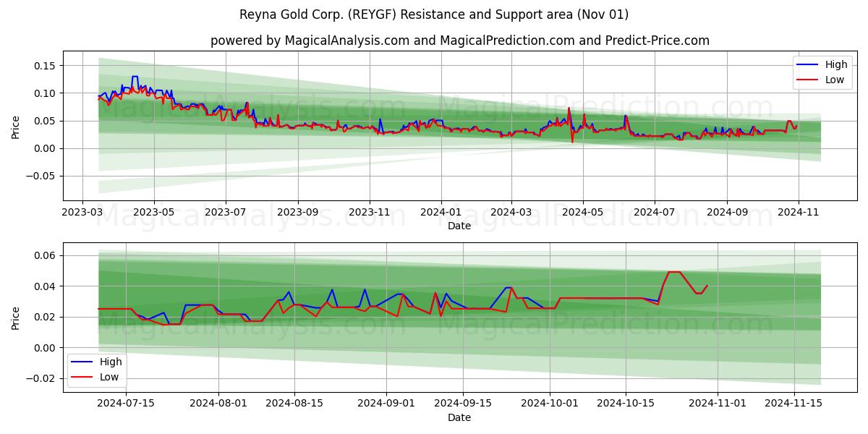
Task: Click the '0.15' price tick label
Action: tap(46, 65)
